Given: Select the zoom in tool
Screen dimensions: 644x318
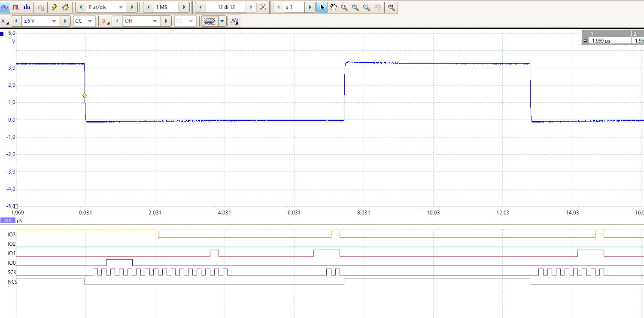Looking at the screenshot, I should coord(355,7).
